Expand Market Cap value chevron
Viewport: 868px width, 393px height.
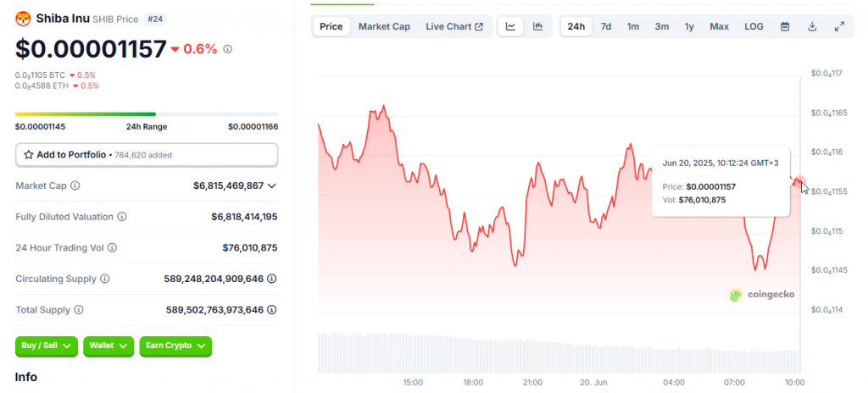(x=272, y=186)
